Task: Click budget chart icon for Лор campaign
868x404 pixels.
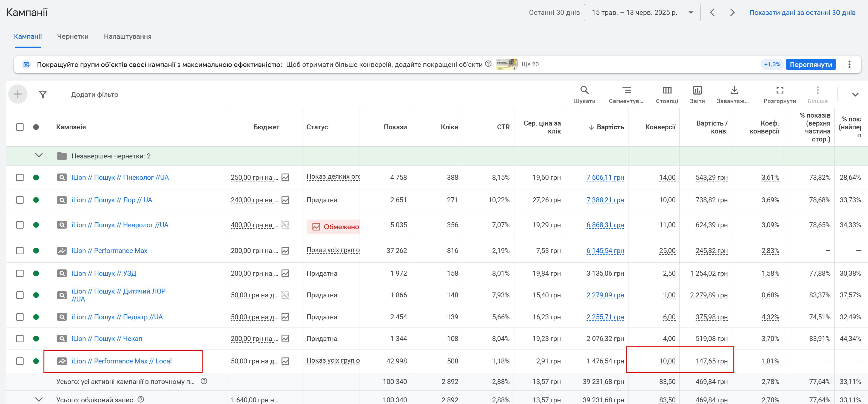Action: tap(285, 200)
